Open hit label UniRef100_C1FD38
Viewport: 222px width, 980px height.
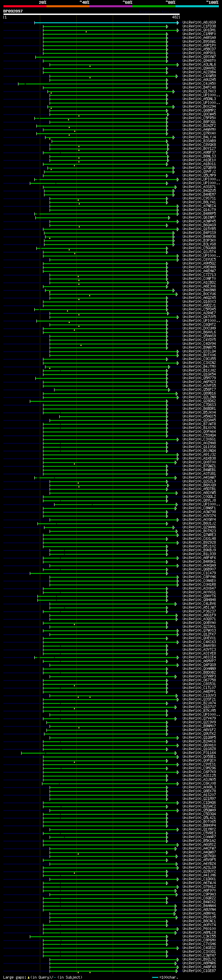[199, 26]
